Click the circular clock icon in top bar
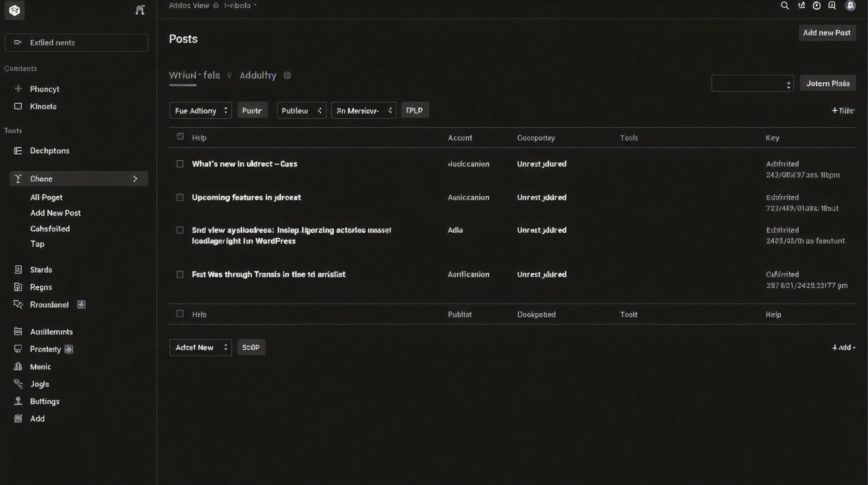This screenshot has height=485, width=868. pyautogui.click(x=817, y=6)
